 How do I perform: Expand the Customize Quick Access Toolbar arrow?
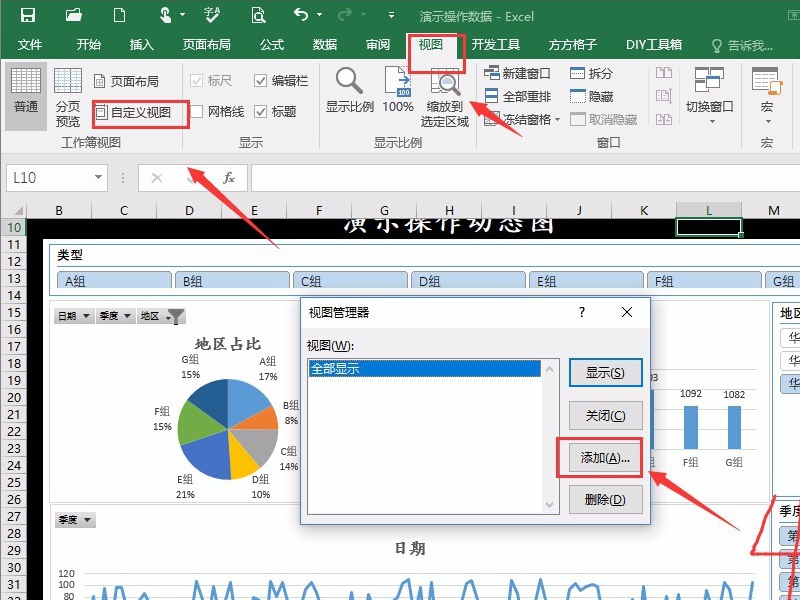pyautogui.click(x=391, y=15)
